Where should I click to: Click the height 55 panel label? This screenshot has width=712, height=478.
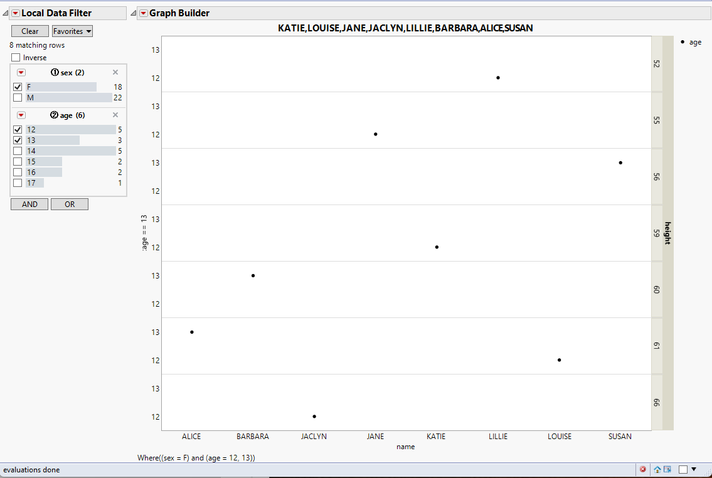(657, 120)
